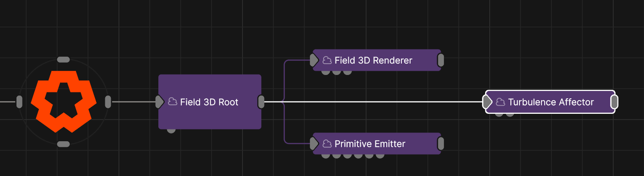Click the logo node's left input port

[19, 102]
